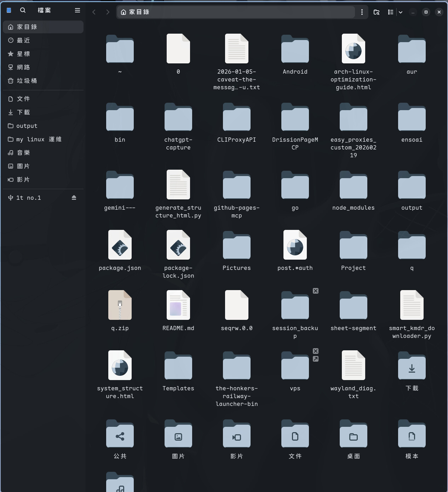Screen dimensions: 448x492
Task: Select the ~ folder icon
Action: coord(120,49)
